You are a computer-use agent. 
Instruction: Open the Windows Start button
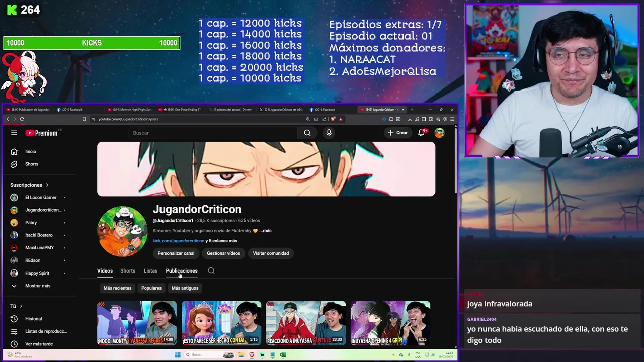click(x=177, y=355)
